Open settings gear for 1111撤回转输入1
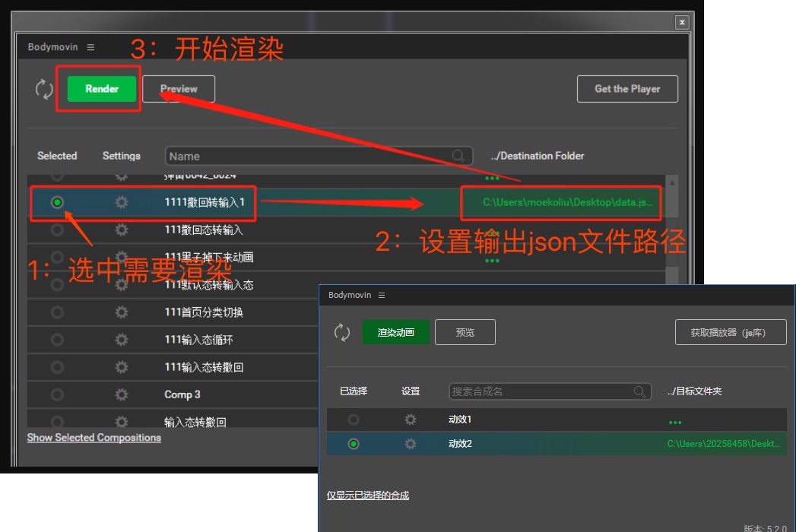Screen dimensions: 796x532 [122, 203]
